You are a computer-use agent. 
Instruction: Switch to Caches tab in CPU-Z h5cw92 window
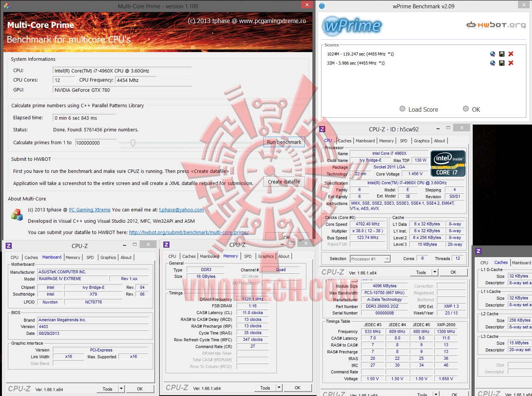coord(344,141)
